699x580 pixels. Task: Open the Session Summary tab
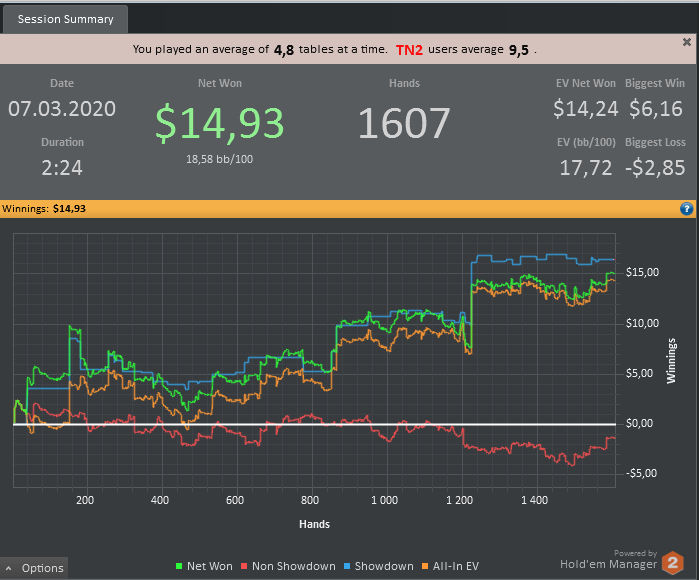coord(65,19)
